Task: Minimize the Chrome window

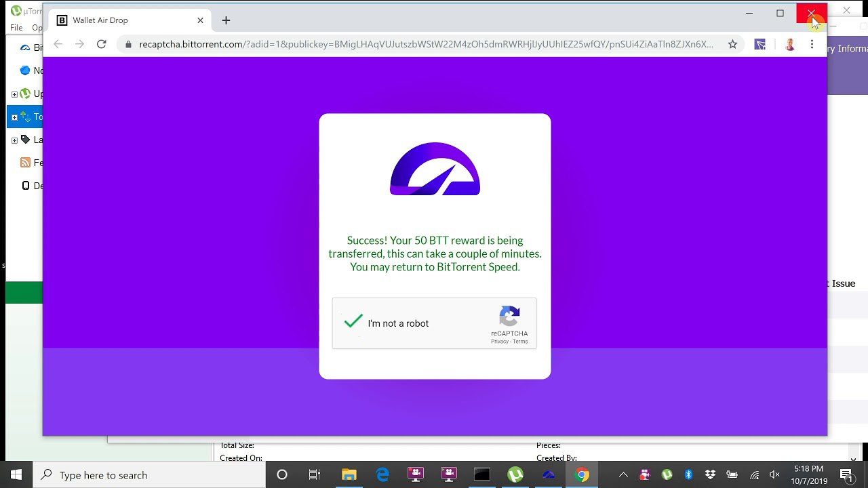Action: coord(749,13)
